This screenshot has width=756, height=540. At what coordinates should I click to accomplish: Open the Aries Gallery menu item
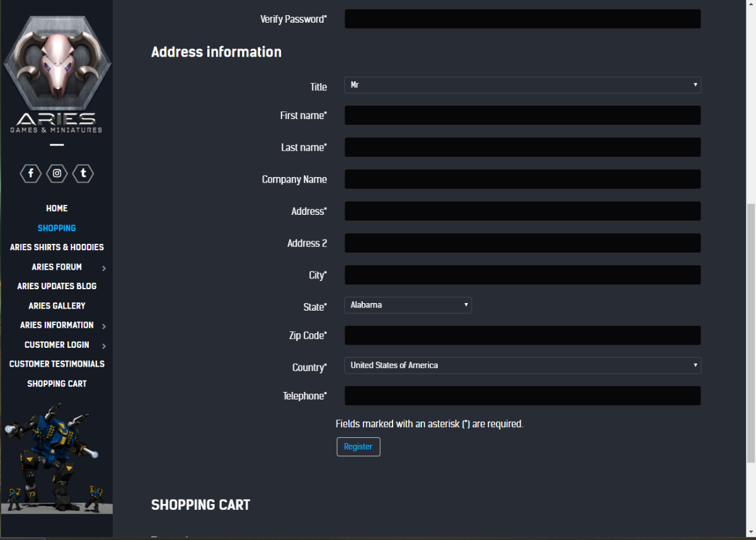pos(57,306)
